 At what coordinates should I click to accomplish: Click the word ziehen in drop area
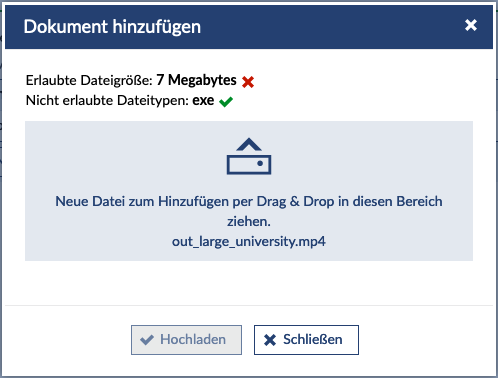[247, 221]
